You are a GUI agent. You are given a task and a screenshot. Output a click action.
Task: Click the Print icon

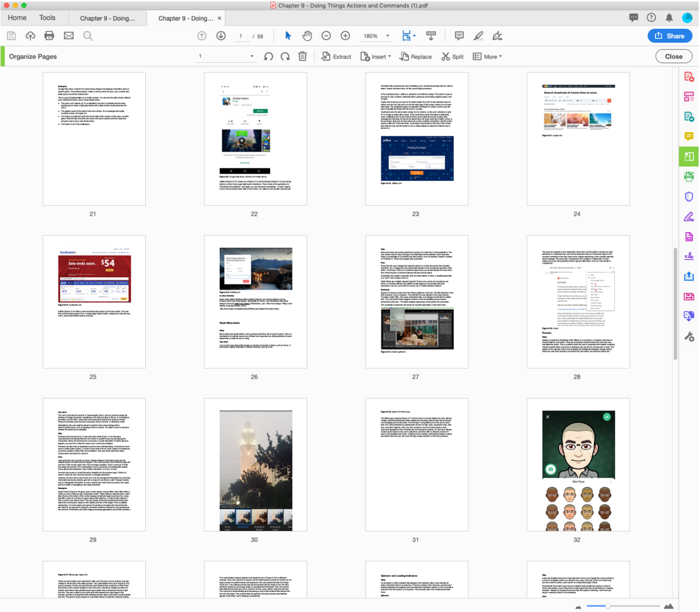49,36
